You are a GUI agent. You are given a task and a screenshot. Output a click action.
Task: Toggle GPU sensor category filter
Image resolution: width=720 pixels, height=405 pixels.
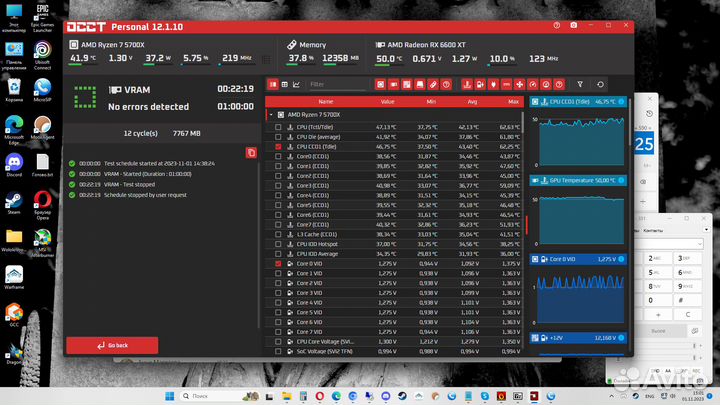(394, 84)
